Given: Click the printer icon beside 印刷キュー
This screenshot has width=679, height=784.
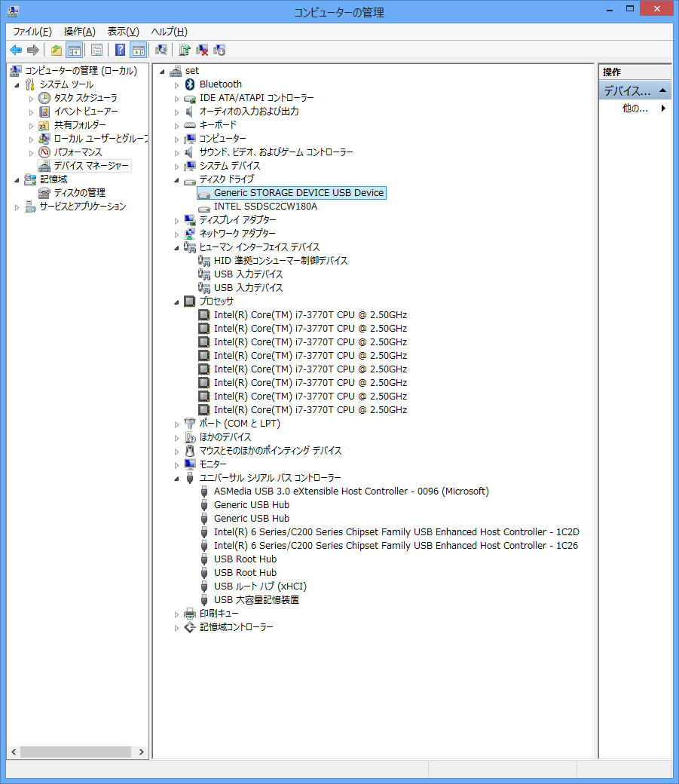Looking at the screenshot, I should pos(190,614).
